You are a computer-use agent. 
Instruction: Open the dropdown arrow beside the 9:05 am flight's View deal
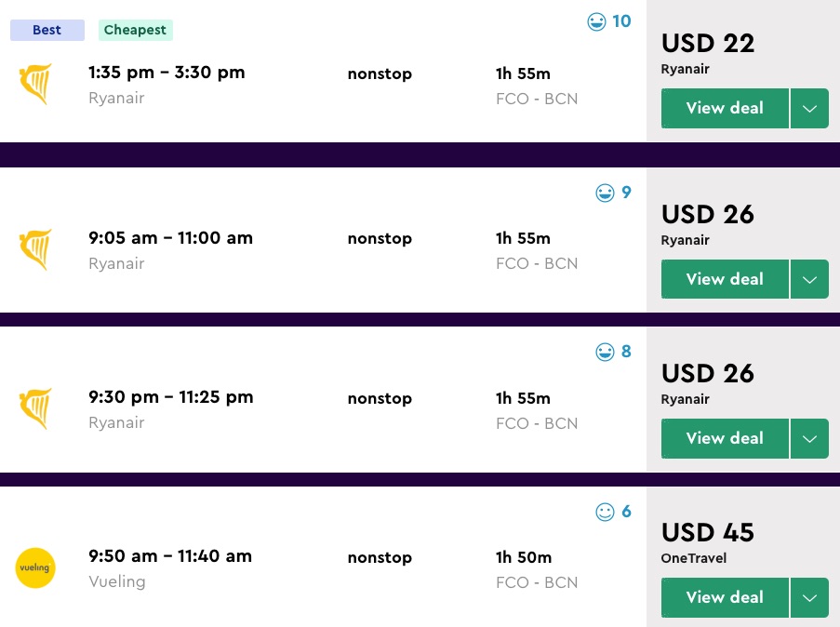809,279
